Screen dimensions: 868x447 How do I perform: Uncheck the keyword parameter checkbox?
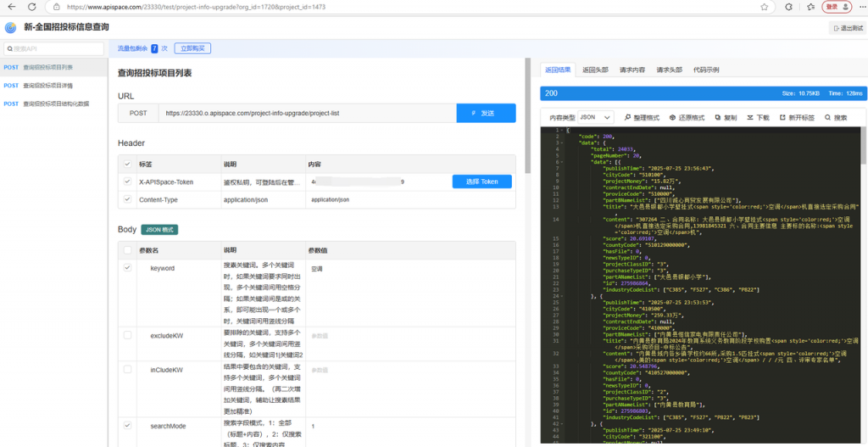[128, 268]
